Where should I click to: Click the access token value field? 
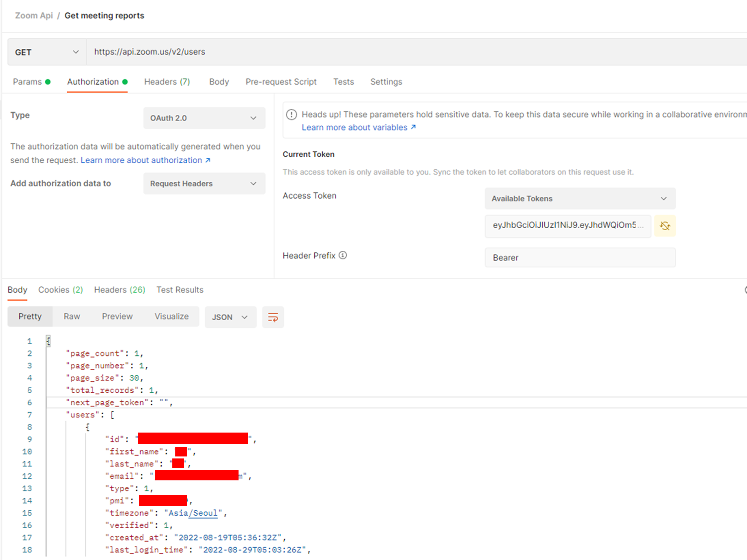[568, 225]
